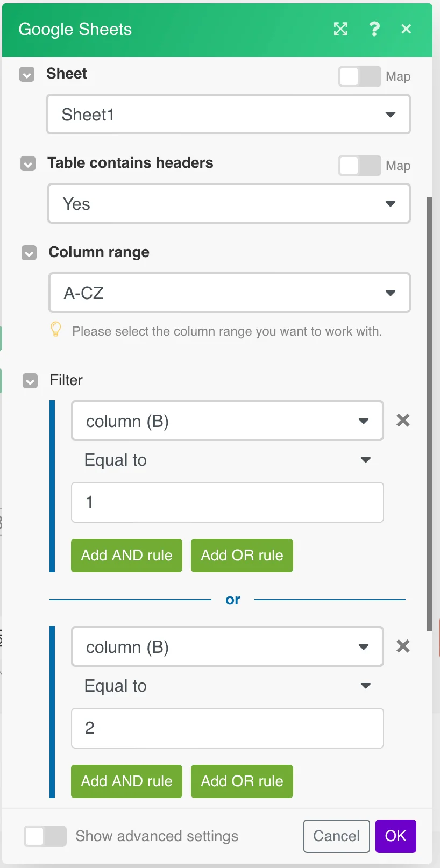Collapse the Filter section chevron
Screen dimensions: 440x868
click(30, 381)
